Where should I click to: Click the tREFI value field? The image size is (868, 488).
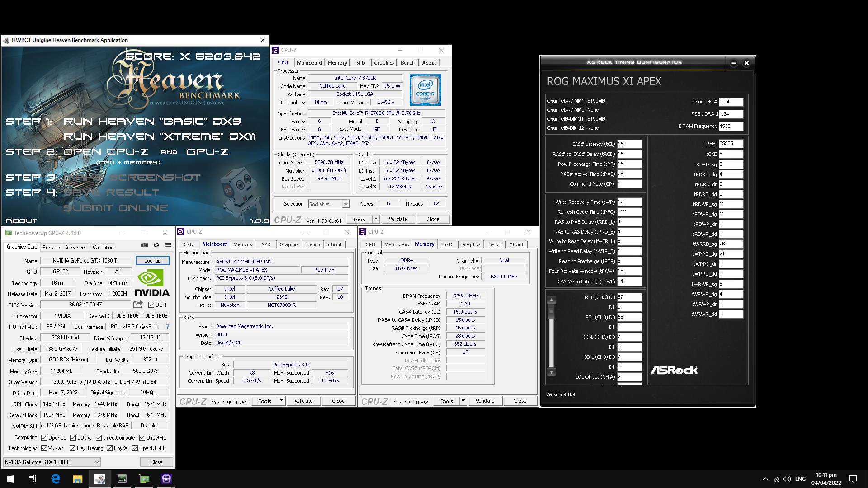pyautogui.click(x=731, y=144)
